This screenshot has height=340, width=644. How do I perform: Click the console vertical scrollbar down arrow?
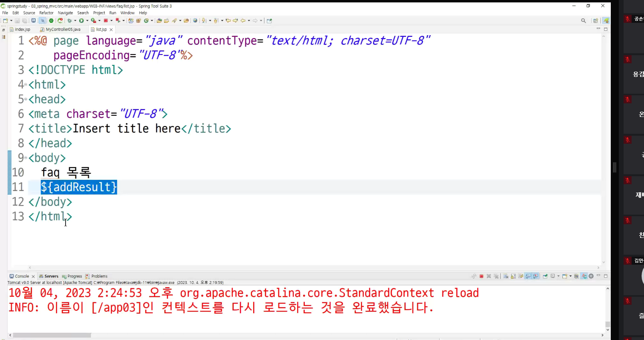click(x=608, y=330)
